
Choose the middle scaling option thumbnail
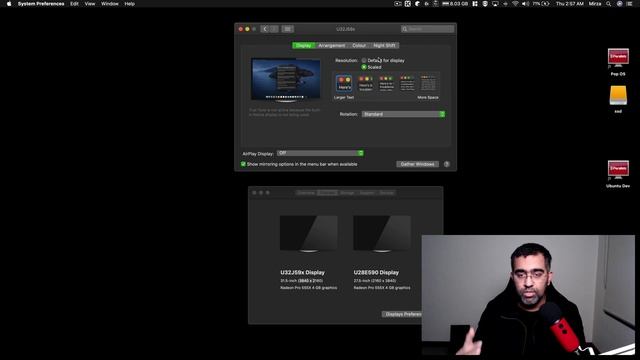386,83
